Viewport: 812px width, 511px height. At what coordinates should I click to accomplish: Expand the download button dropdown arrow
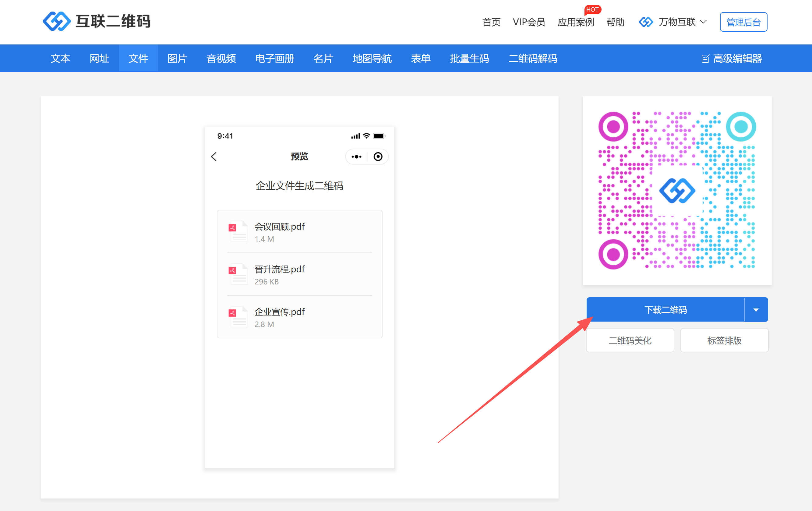click(x=756, y=310)
